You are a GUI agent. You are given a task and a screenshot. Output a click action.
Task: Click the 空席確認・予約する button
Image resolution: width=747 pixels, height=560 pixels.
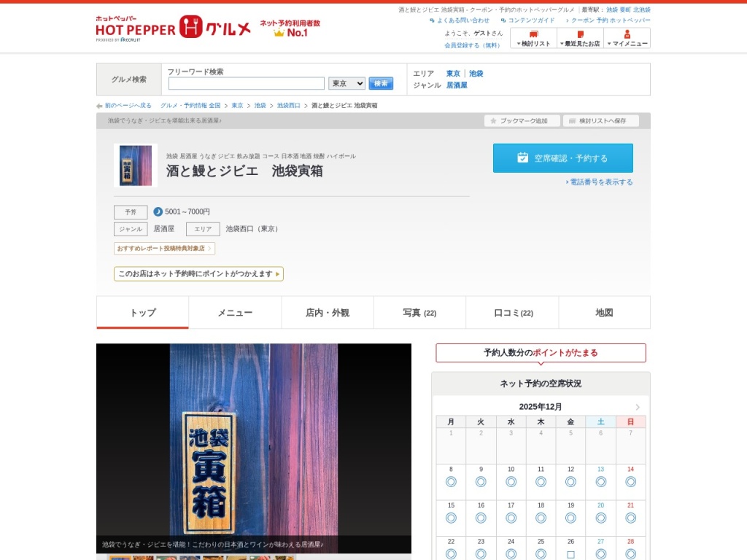(562, 158)
